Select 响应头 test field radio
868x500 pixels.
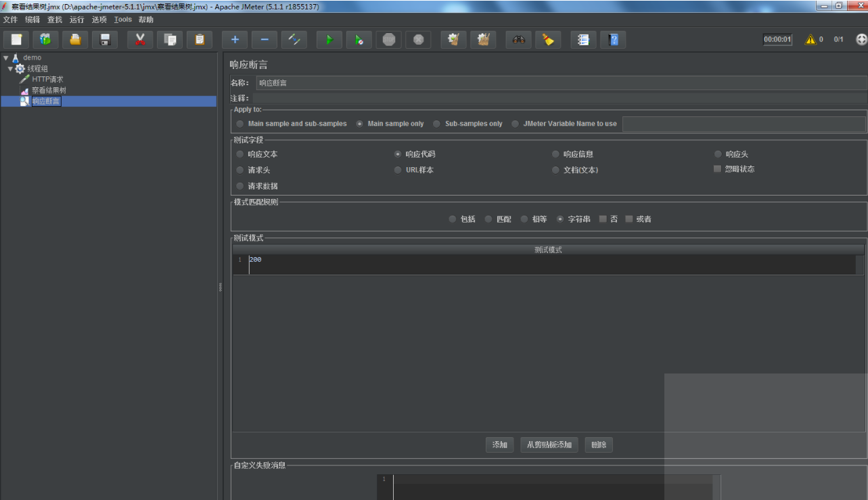[x=718, y=154]
